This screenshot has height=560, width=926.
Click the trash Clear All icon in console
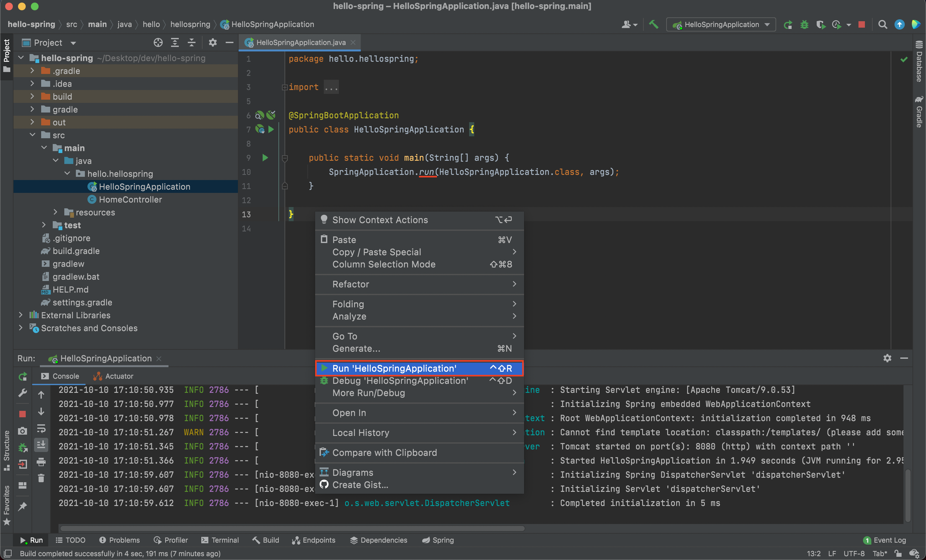(x=41, y=478)
